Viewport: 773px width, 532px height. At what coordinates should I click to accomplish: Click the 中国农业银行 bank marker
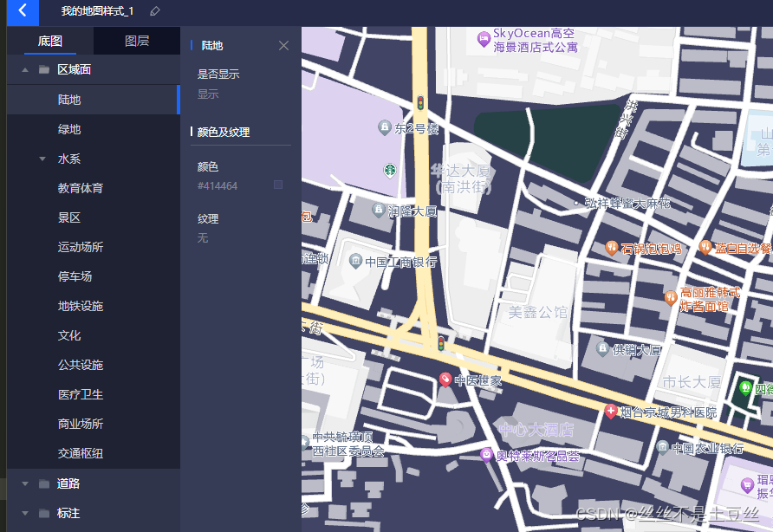(x=663, y=447)
